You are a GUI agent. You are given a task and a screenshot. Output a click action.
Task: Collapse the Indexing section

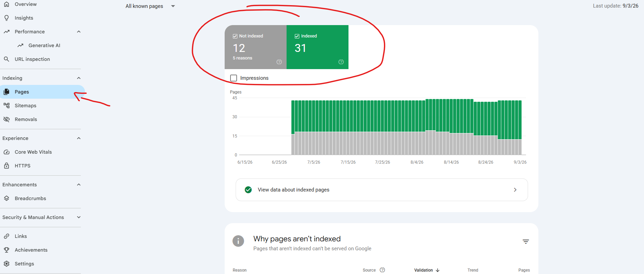pyautogui.click(x=79, y=78)
